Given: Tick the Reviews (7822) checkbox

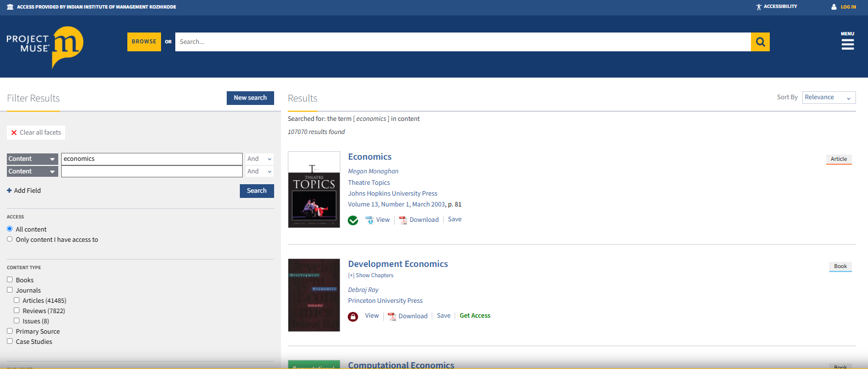Looking at the screenshot, I should (x=17, y=311).
